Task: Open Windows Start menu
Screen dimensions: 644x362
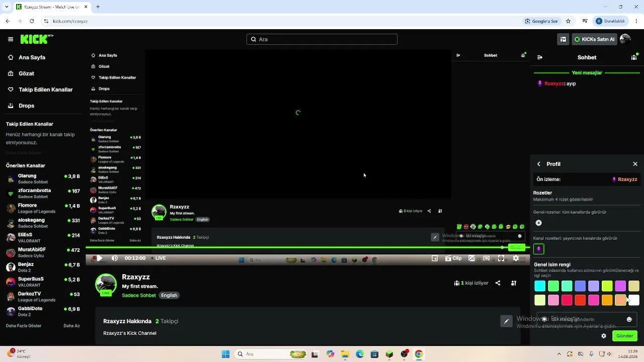Action: (x=226, y=354)
